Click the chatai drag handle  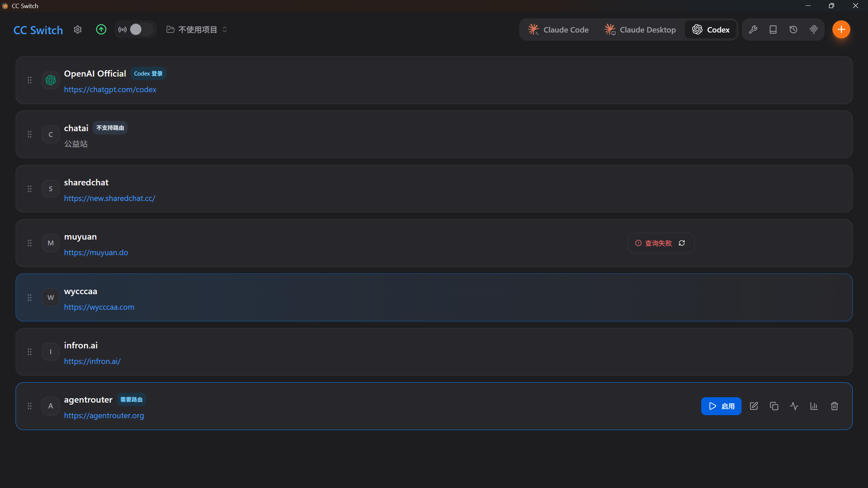[x=29, y=135]
